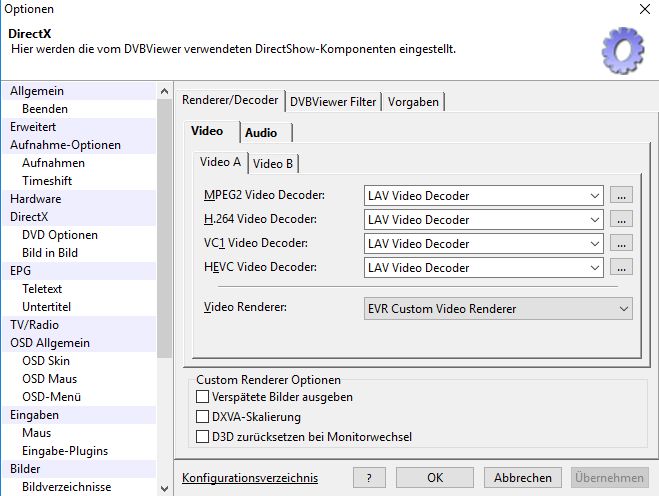
Task: Open help with the ? button
Action: point(369,478)
